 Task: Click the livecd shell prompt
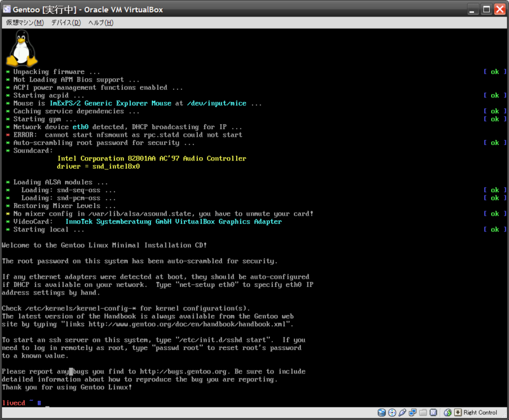point(22,403)
